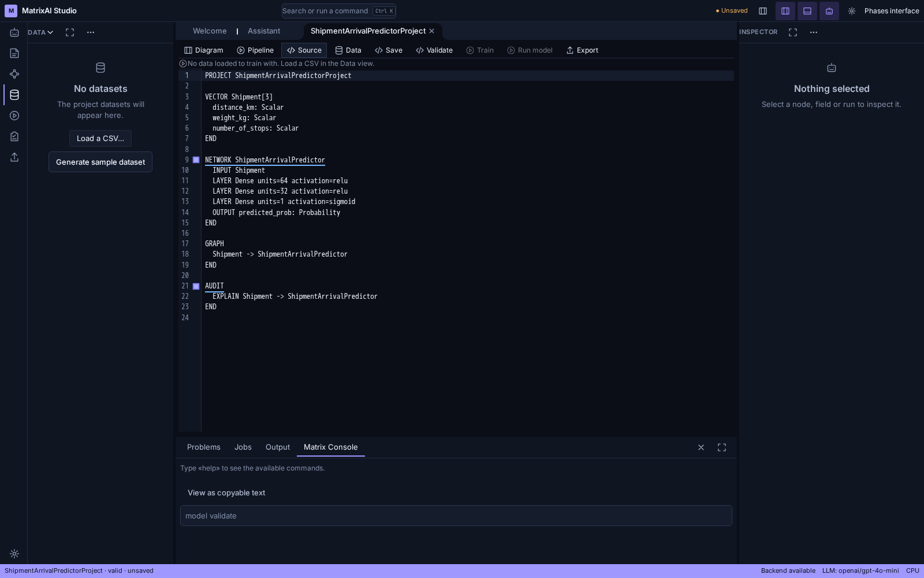The width and height of the screenshot is (924, 578).
Task: Open the Assistant tab
Action: pyautogui.click(x=264, y=31)
